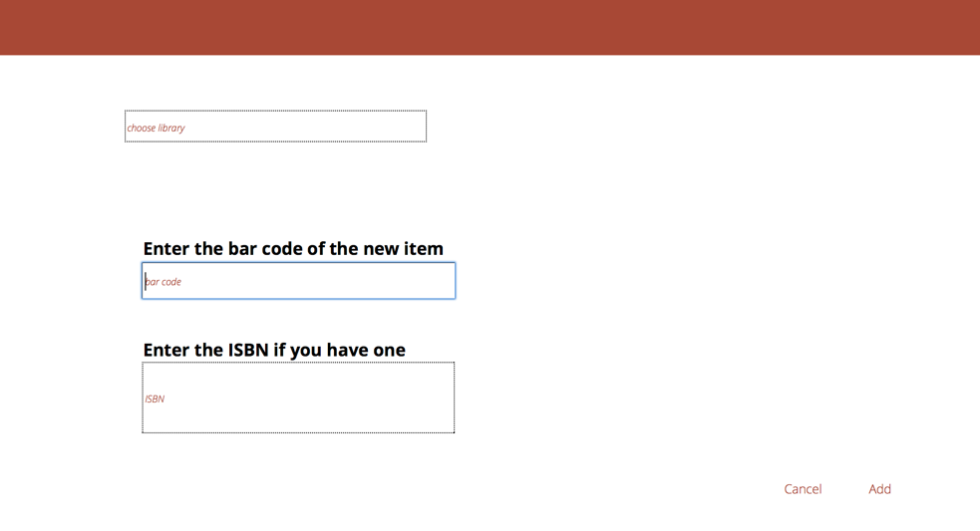980x531 pixels.
Task: Click the Add button
Action: pos(879,489)
